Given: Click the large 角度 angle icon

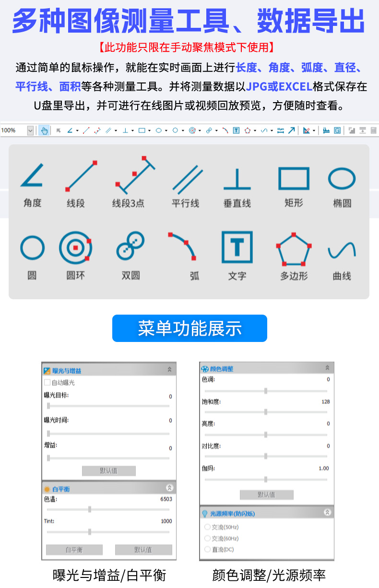Looking at the screenshot, I should click(32, 175).
